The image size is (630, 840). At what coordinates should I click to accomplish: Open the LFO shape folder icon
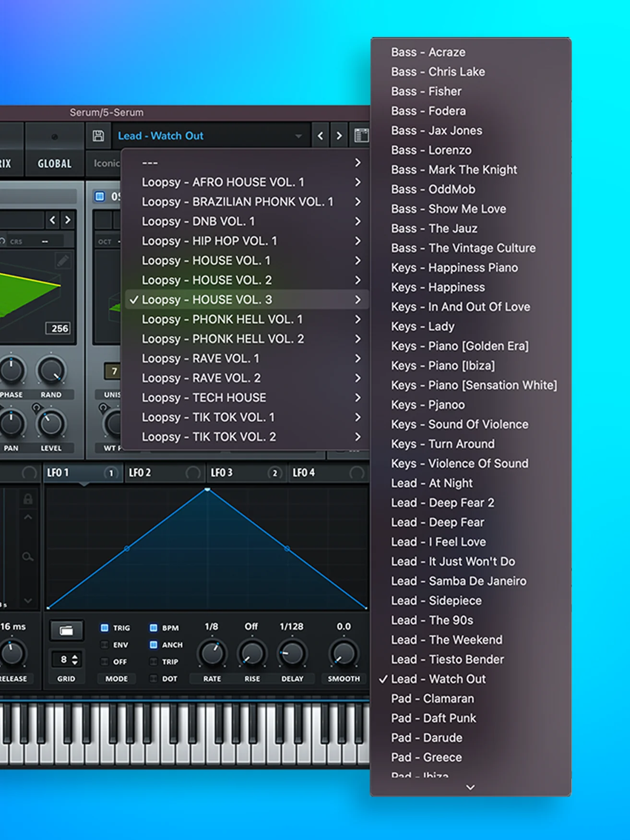tap(66, 630)
